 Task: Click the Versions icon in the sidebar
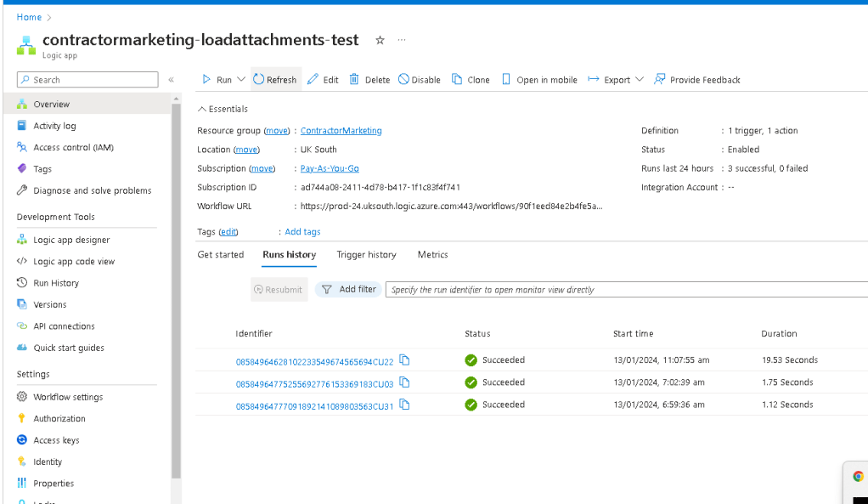click(x=21, y=304)
